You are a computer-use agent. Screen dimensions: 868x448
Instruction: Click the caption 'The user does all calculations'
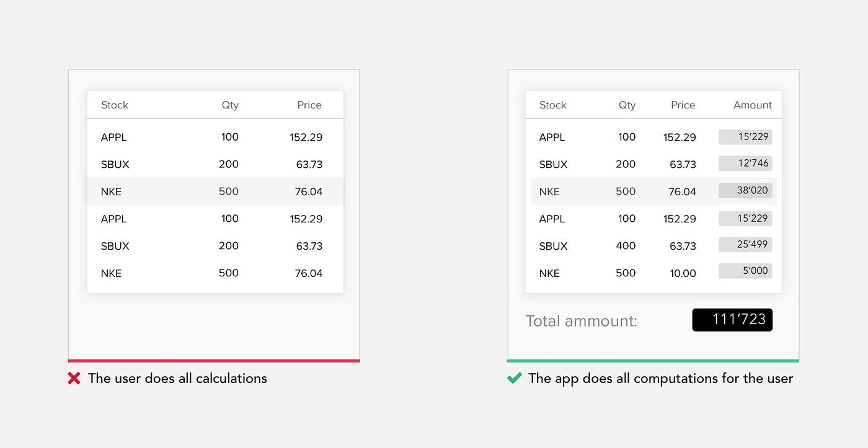(x=177, y=378)
